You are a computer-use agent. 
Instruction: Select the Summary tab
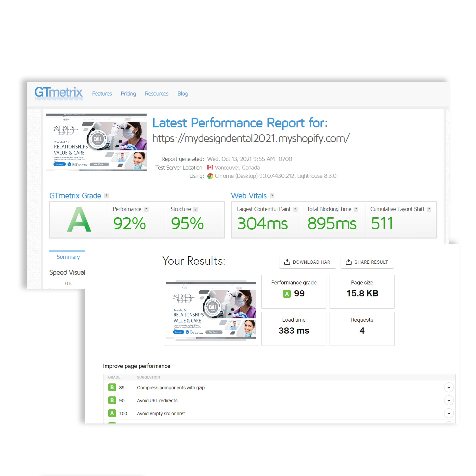[x=68, y=257]
